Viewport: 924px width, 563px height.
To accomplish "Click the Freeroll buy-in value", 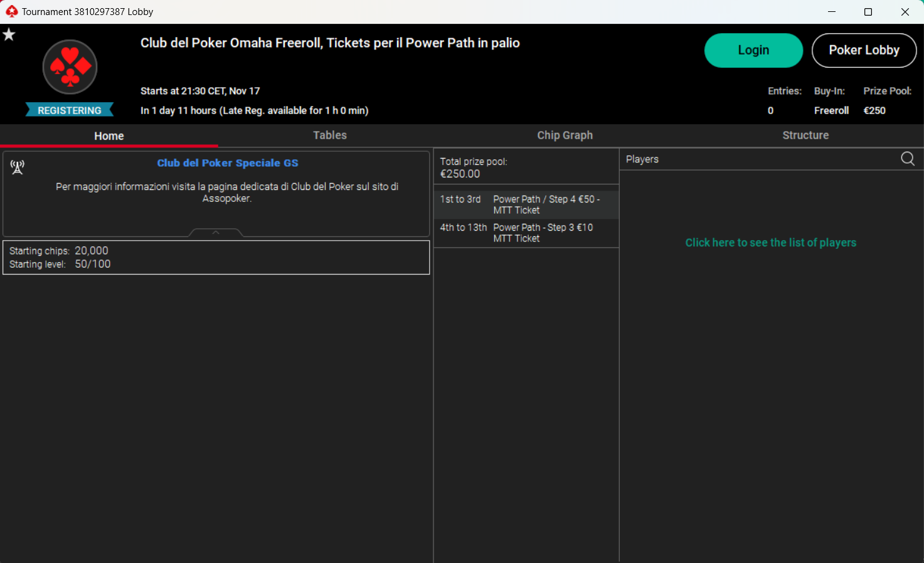I will point(831,110).
